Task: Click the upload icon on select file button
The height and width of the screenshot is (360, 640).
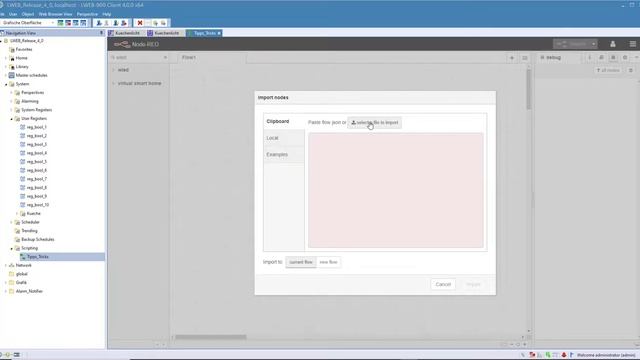Action: 353,122
